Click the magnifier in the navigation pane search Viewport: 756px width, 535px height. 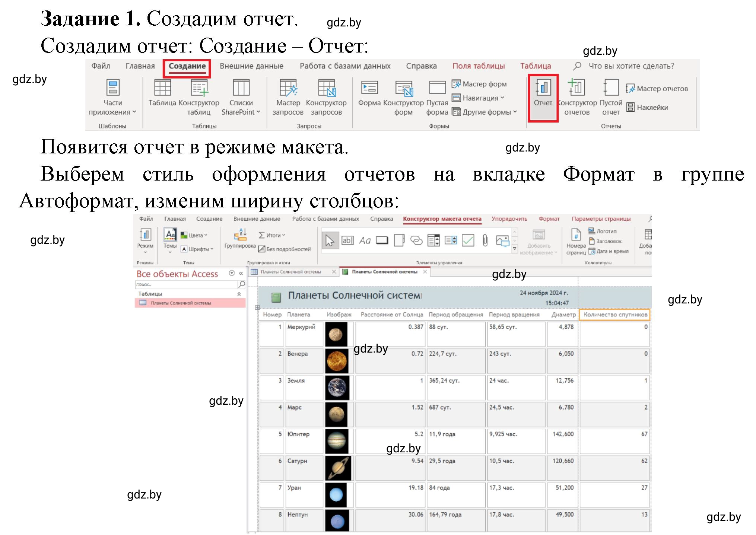click(241, 284)
